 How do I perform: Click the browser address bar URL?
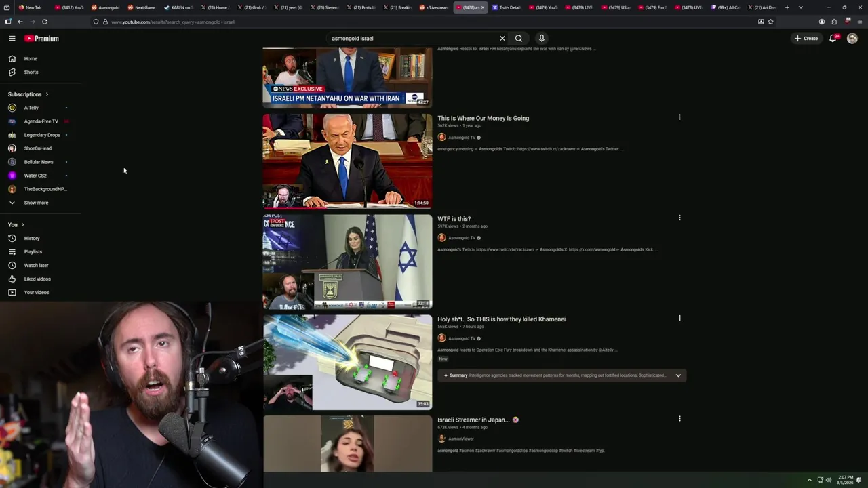(x=172, y=22)
